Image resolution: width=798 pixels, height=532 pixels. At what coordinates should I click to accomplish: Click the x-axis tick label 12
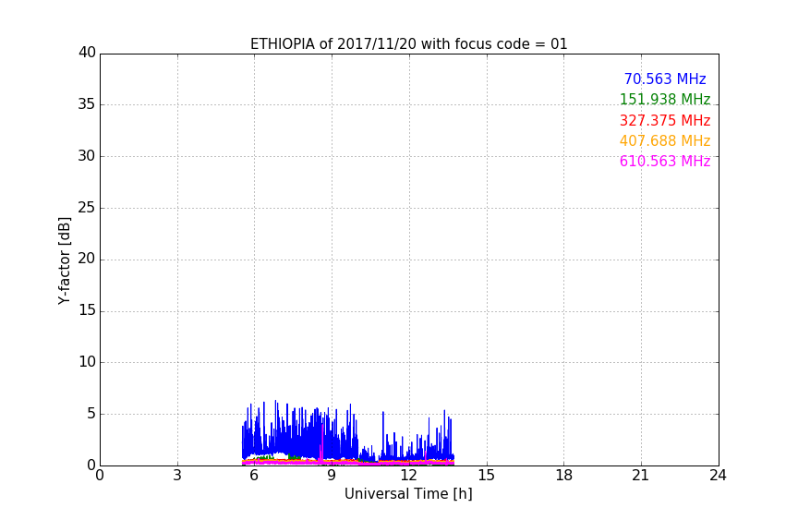(x=408, y=476)
